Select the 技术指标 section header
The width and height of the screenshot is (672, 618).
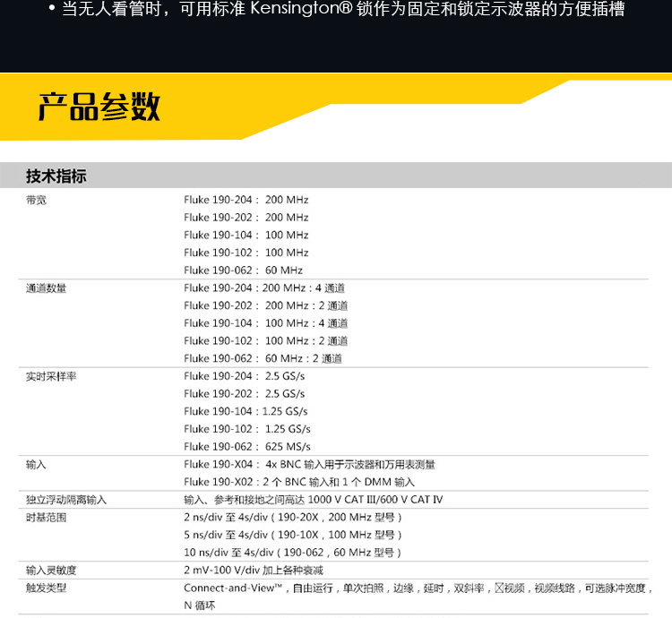click(56, 176)
